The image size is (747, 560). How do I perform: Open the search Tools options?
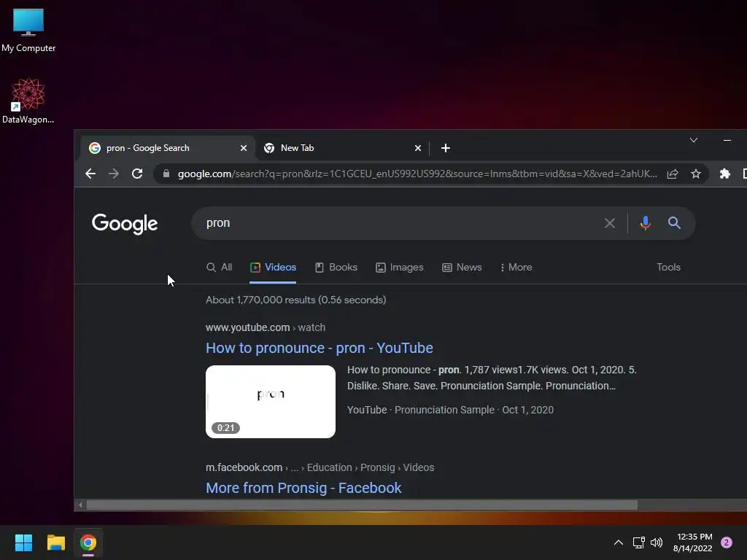click(x=668, y=267)
